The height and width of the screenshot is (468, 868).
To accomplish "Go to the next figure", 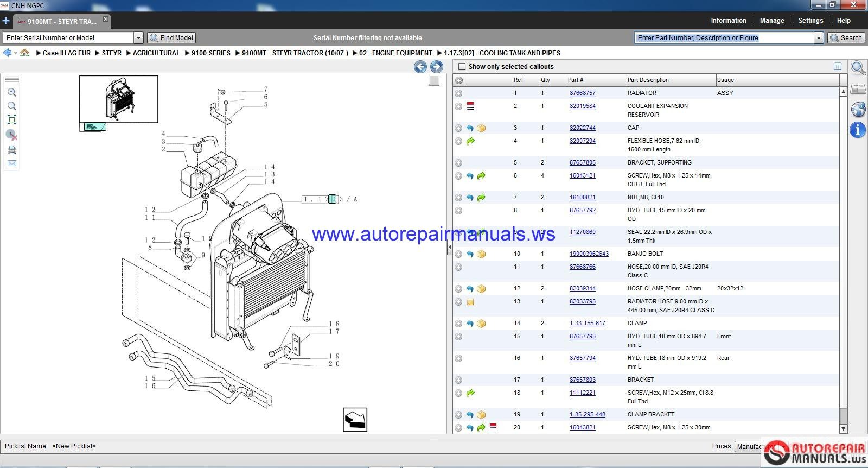I will coord(436,67).
